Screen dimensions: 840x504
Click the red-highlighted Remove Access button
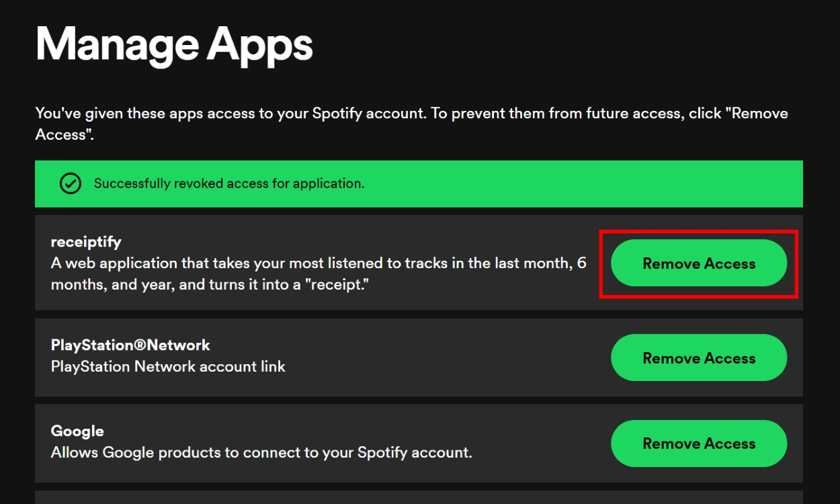699,263
